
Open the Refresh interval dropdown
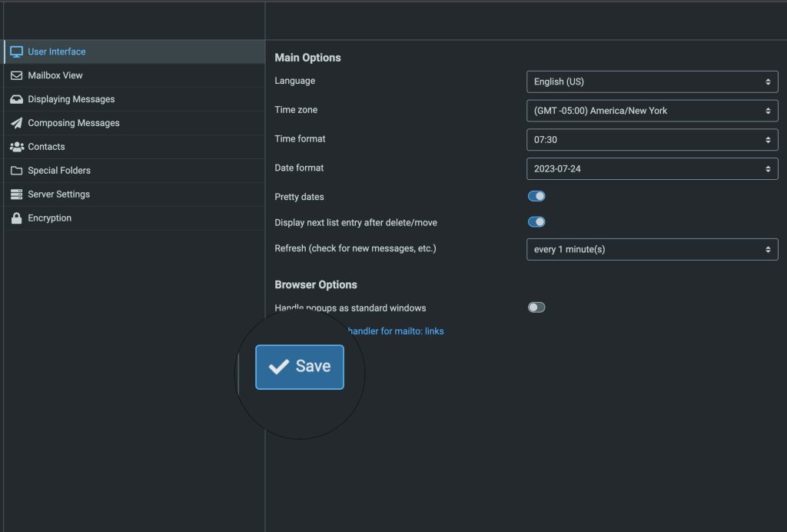652,249
